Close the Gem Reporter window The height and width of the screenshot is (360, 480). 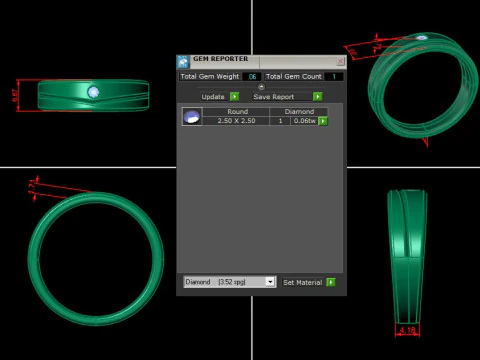coord(340,61)
